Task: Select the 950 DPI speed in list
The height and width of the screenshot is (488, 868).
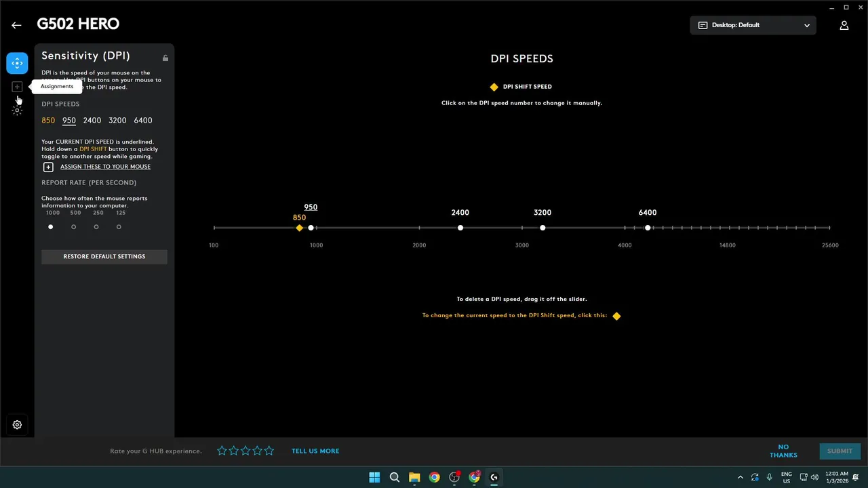Action: [69, 121]
